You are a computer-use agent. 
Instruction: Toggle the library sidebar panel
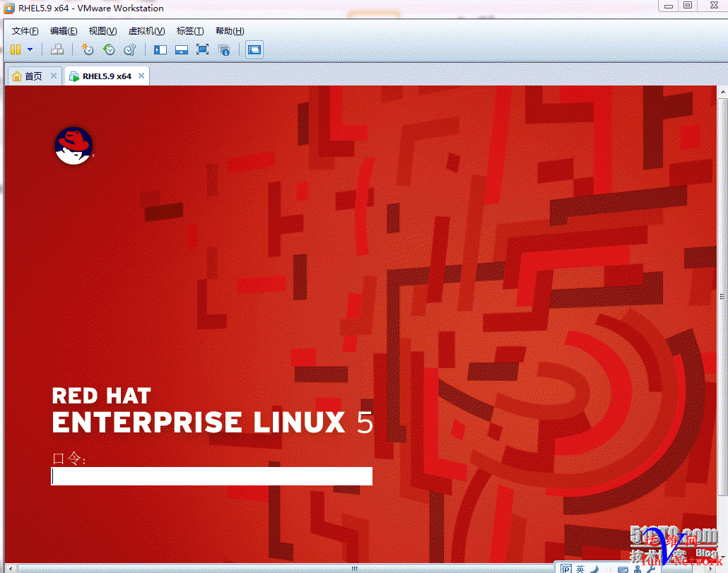pos(160,49)
